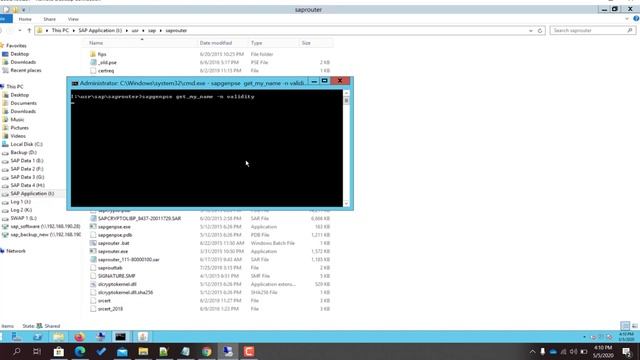Select sapgenpse.pdb file

click(x=115, y=235)
